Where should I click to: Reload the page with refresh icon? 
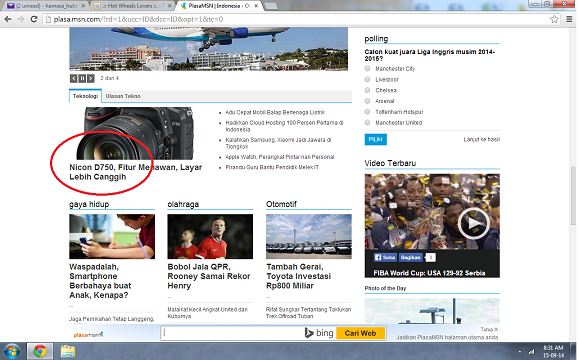[x=34, y=19]
